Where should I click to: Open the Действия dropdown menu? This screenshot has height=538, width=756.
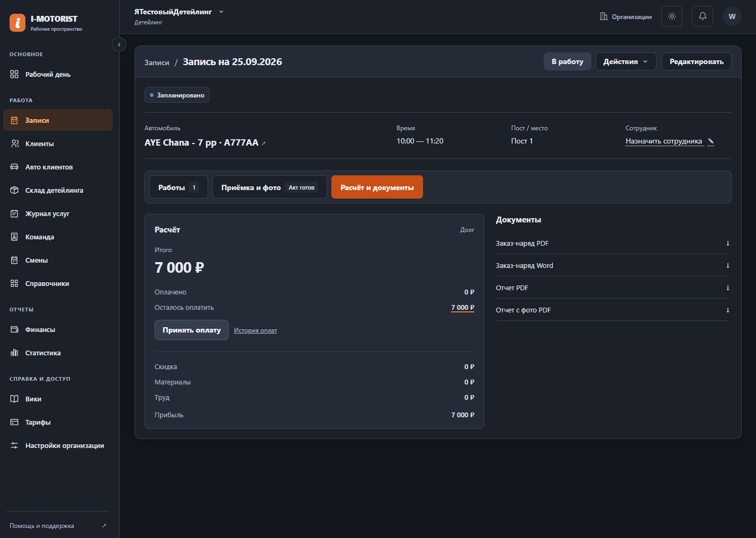[626, 61]
